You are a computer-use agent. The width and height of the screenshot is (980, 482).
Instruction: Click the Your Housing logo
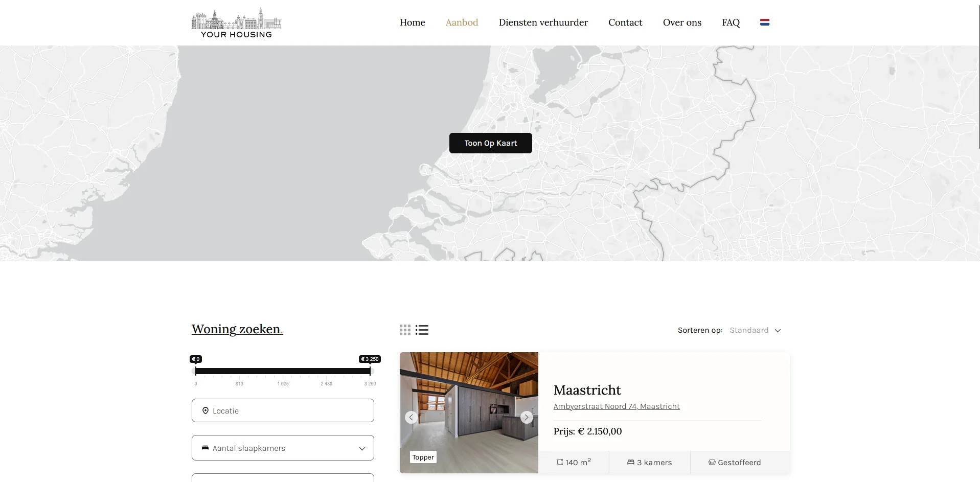(236, 23)
